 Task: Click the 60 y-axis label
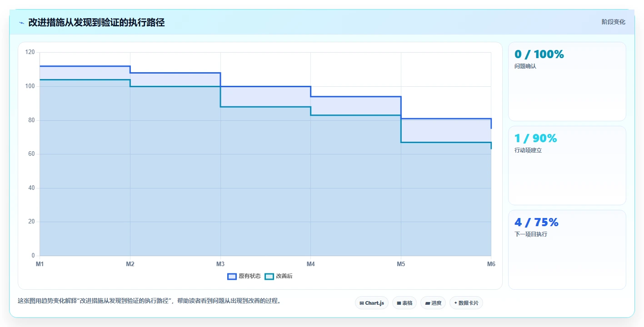(x=31, y=154)
